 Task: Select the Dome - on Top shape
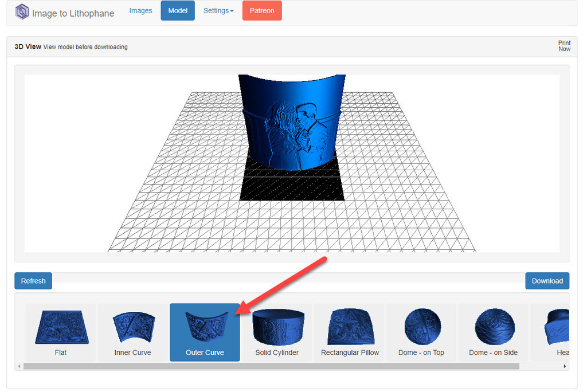tap(421, 332)
